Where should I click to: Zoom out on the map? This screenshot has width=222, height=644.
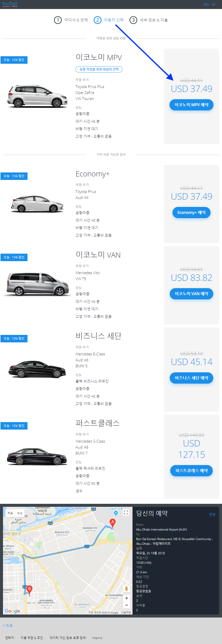coord(126,605)
